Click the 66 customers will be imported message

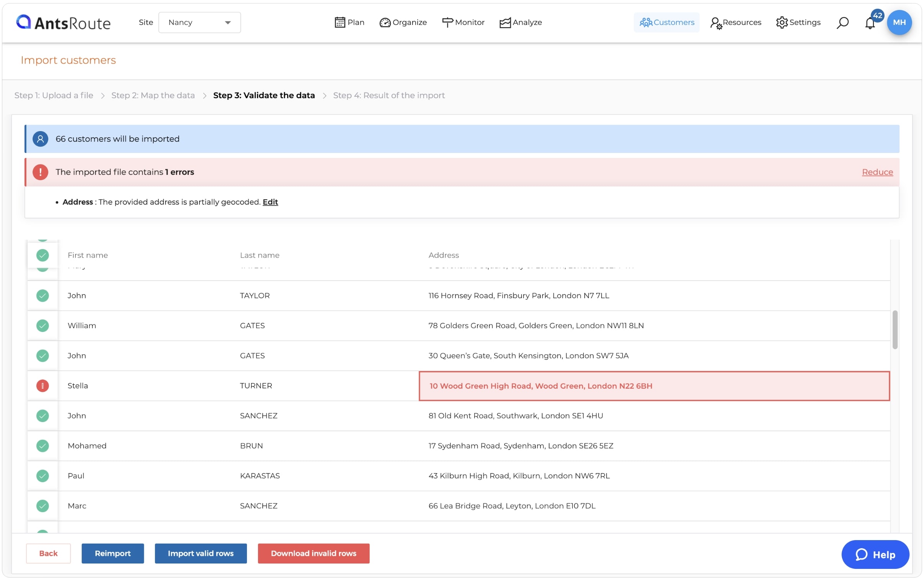pos(117,139)
